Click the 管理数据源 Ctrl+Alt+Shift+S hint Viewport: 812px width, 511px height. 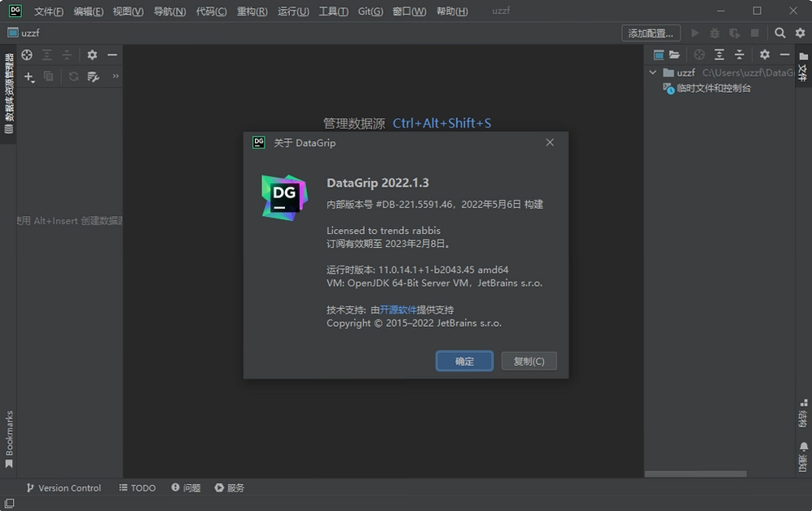(x=407, y=123)
